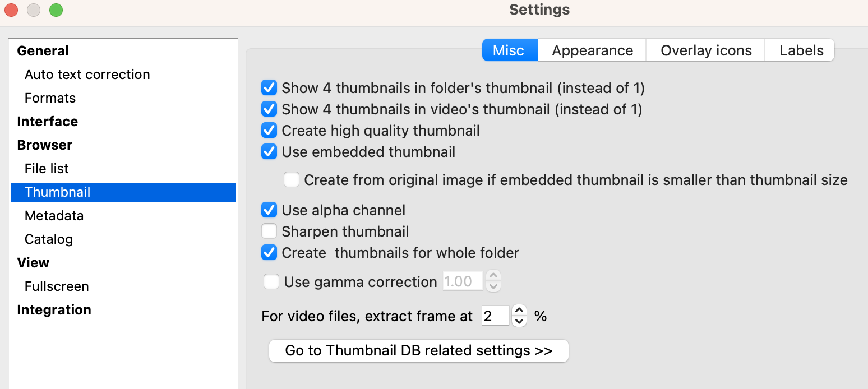Image resolution: width=868 pixels, height=389 pixels.
Task: Disable Create high quality thumbnail
Action: pos(269,131)
